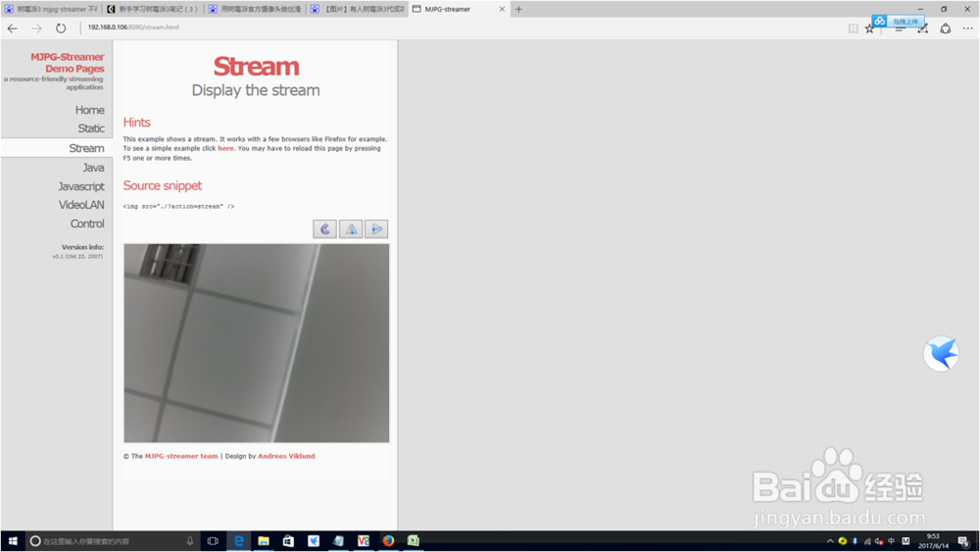Click the MJPG-Streamer Demo Pages title

68,63
